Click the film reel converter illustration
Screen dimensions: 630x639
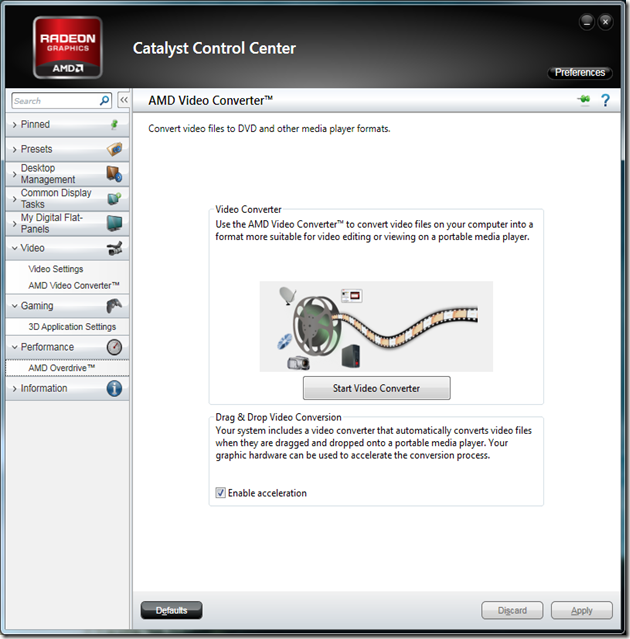(376, 326)
